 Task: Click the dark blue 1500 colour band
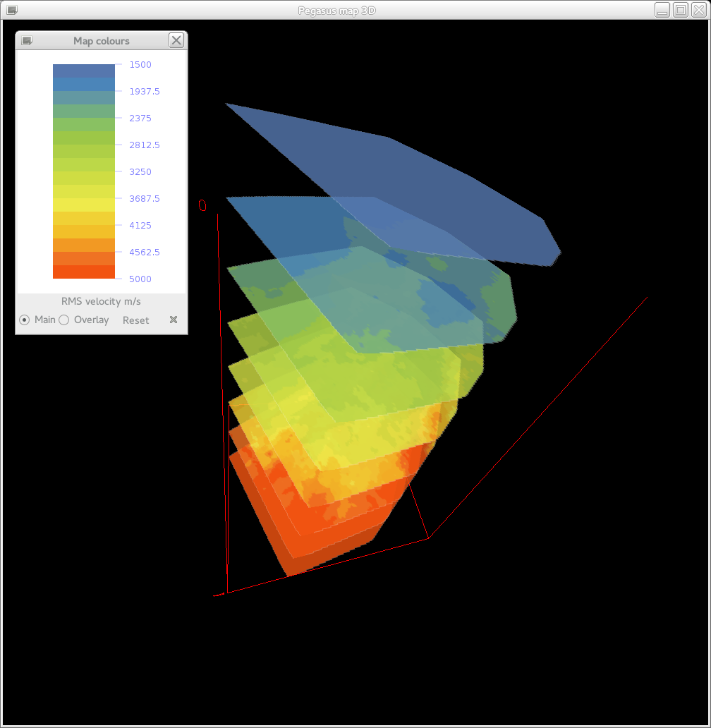pyautogui.click(x=83, y=71)
